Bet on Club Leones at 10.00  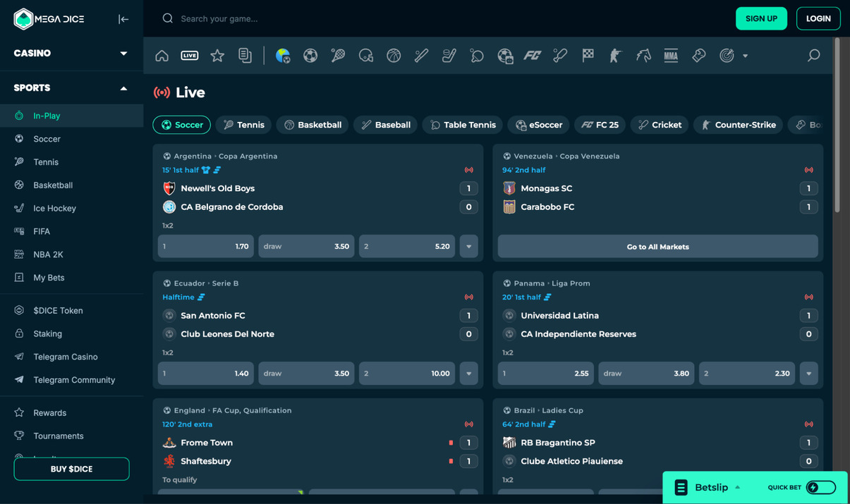point(407,374)
